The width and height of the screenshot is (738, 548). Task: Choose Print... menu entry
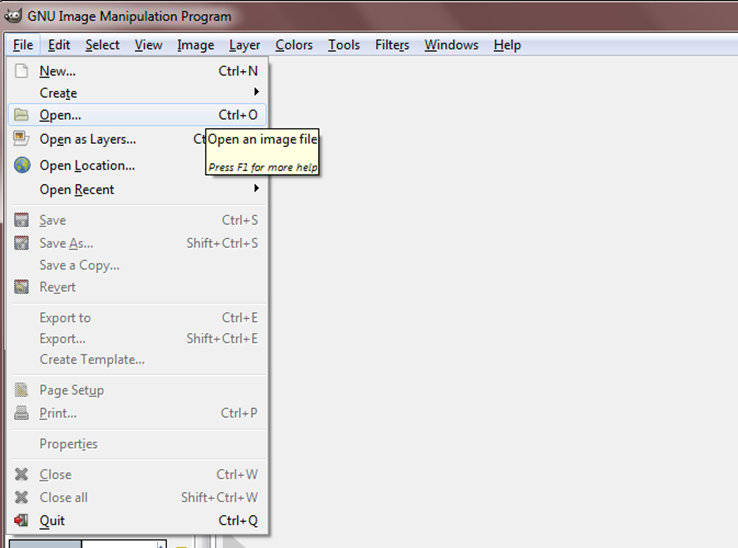point(137,413)
